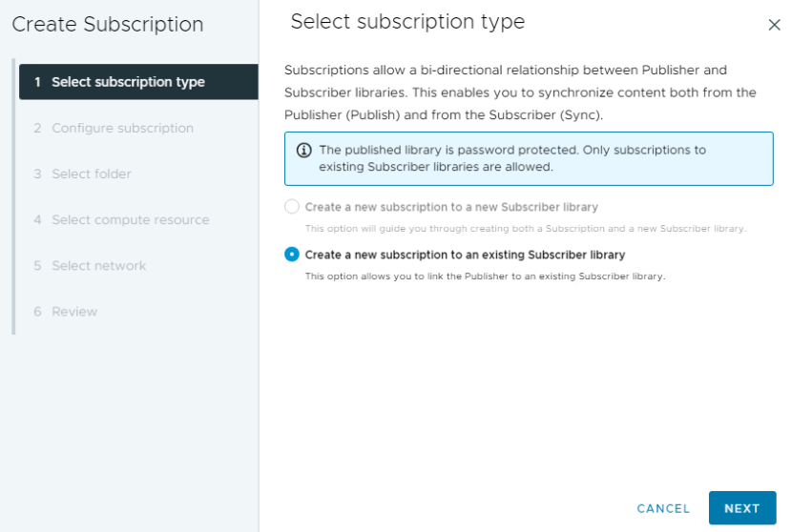
Task: Select the existing Subscriber library radio button
Action: (292, 255)
